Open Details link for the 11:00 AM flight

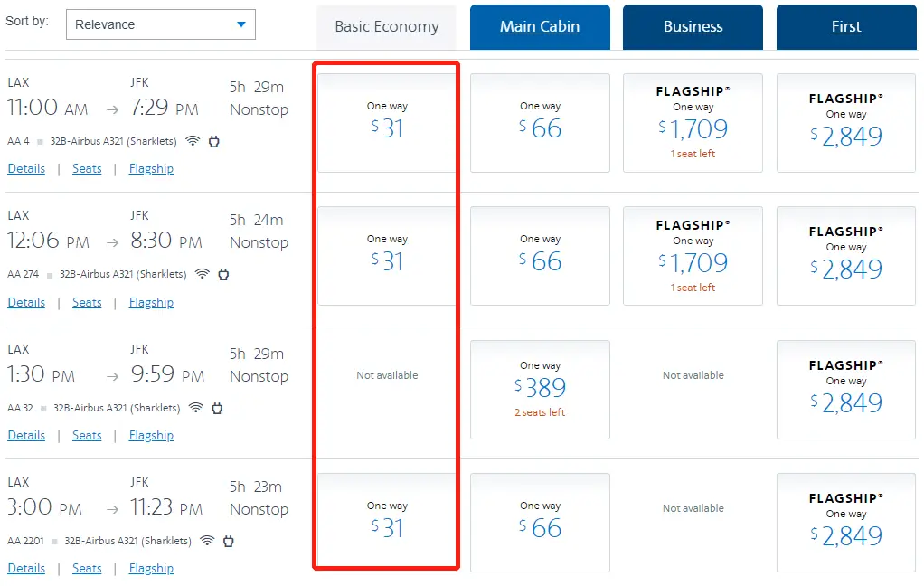coord(26,169)
